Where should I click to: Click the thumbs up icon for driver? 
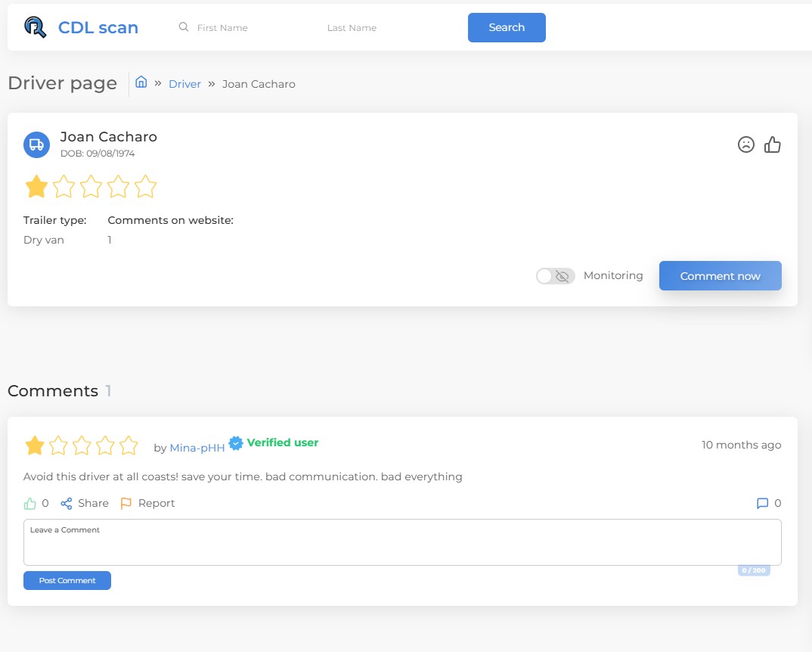coord(772,144)
